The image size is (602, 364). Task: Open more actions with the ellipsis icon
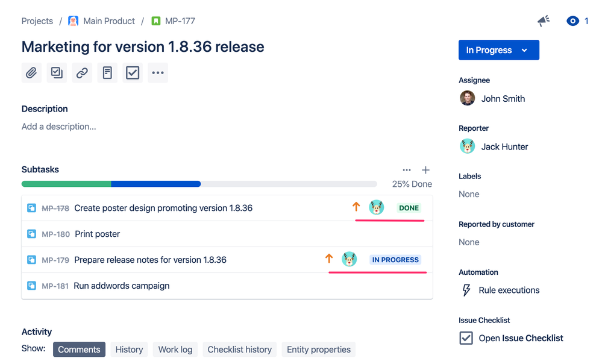158,72
